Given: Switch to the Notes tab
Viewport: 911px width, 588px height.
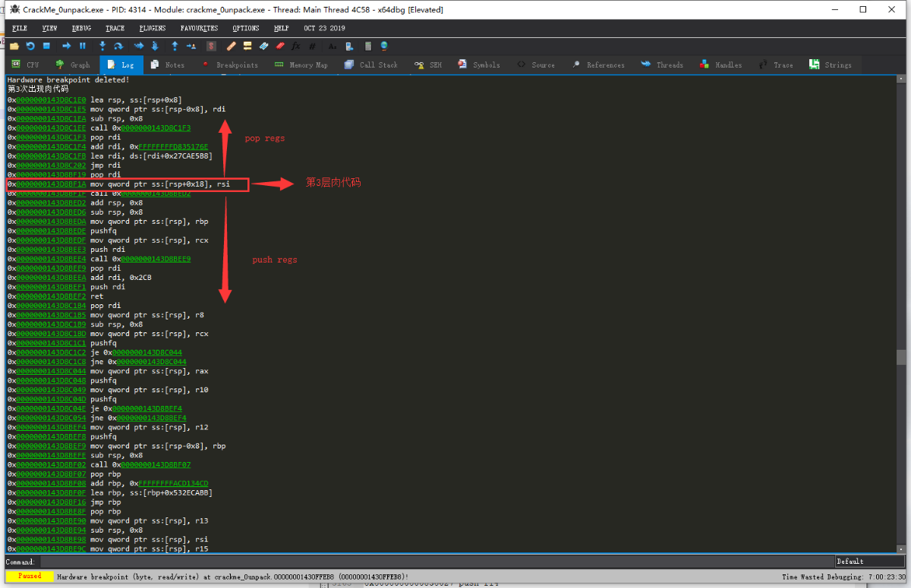Looking at the screenshot, I should pos(168,65).
